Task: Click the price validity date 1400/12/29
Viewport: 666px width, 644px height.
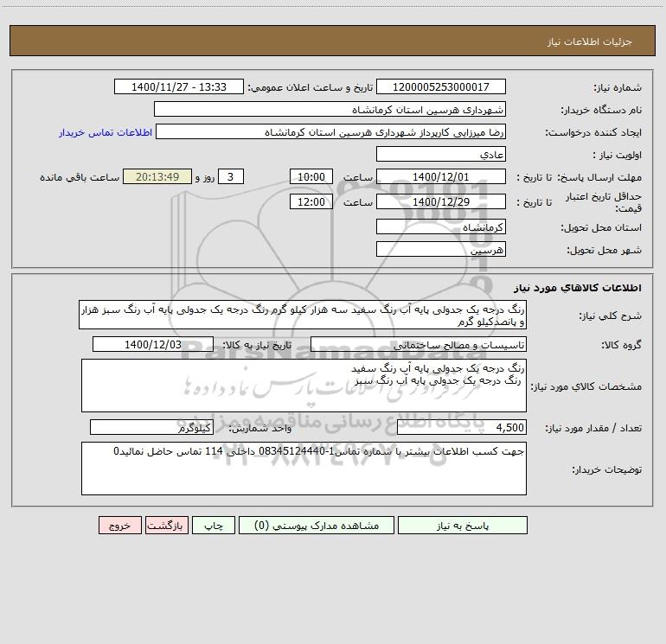Action: 441,201
